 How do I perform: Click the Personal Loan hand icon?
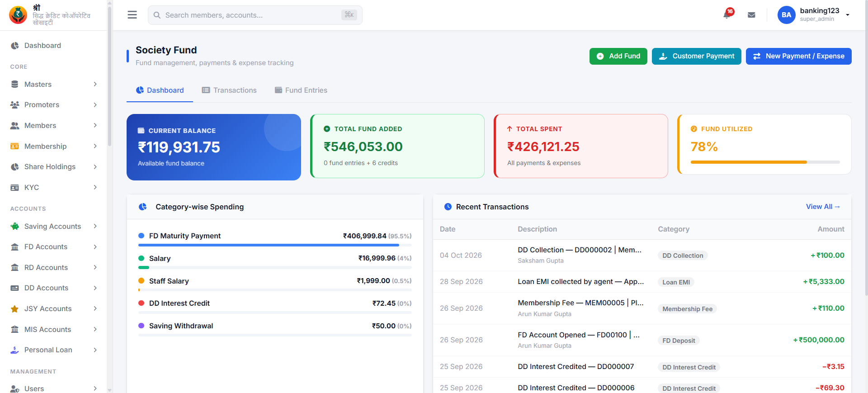pyautogui.click(x=15, y=350)
